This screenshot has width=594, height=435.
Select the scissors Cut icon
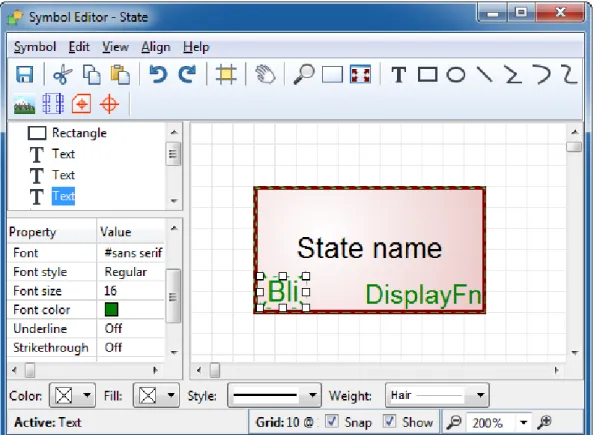click(63, 74)
